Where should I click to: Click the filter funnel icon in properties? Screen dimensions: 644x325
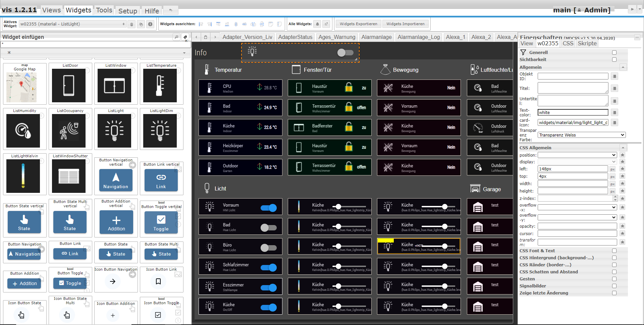(x=523, y=52)
